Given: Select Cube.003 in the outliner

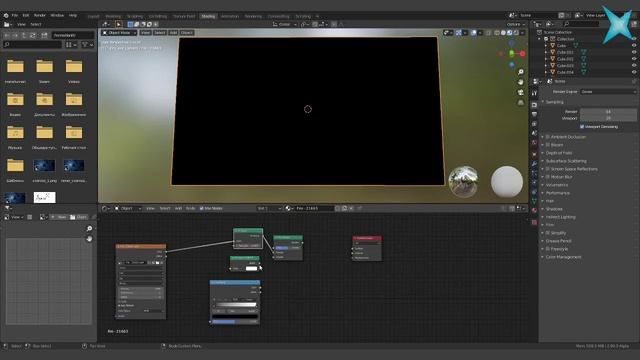Looking at the screenshot, I should [x=565, y=65].
